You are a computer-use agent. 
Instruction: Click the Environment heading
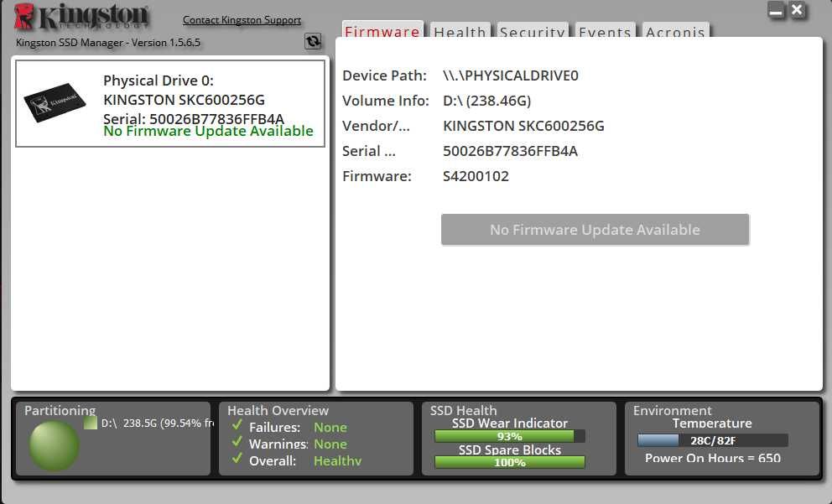(672, 410)
